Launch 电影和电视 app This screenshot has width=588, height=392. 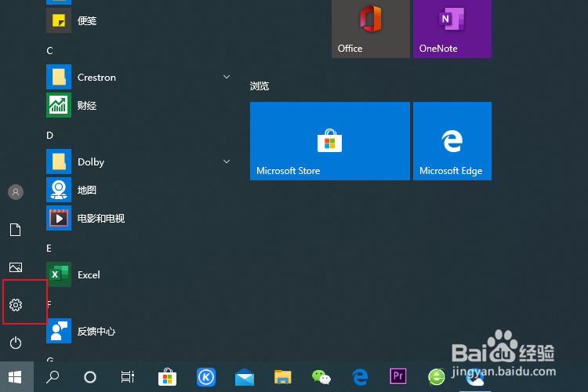pos(139,218)
